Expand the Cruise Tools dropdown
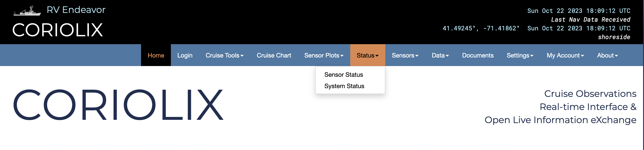 [x=224, y=55]
